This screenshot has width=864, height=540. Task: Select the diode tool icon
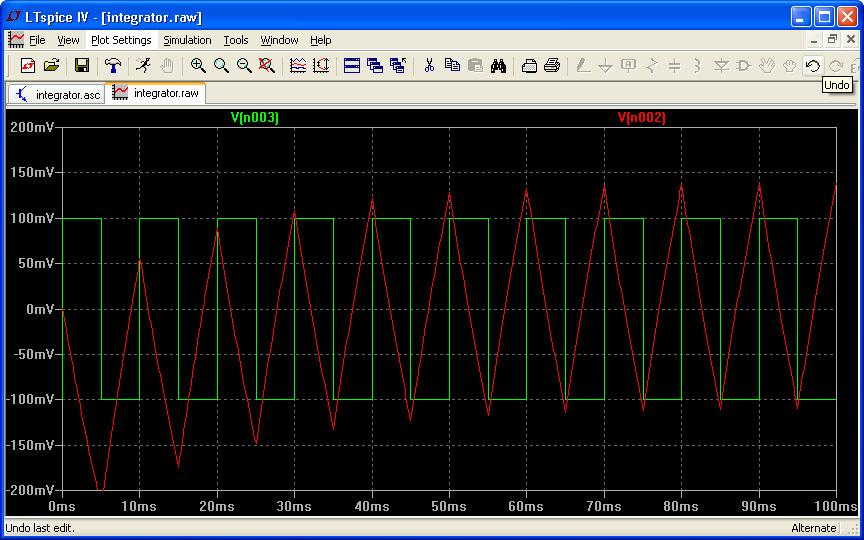pyautogui.click(x=721, y=66)
